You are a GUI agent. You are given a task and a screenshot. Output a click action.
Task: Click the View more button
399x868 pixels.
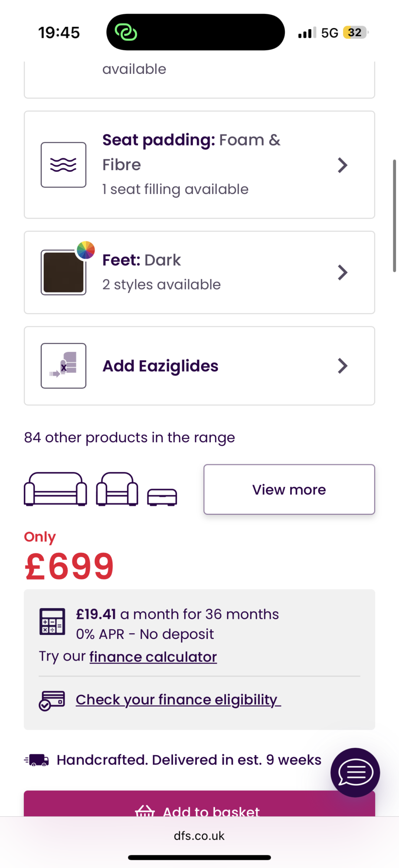coord(289,490)
